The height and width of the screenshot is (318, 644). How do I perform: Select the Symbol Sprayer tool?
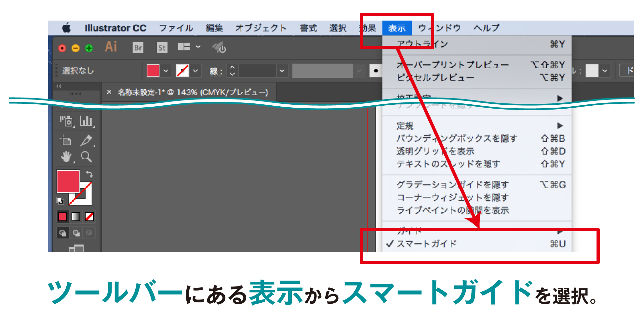(x=67, y=121)
